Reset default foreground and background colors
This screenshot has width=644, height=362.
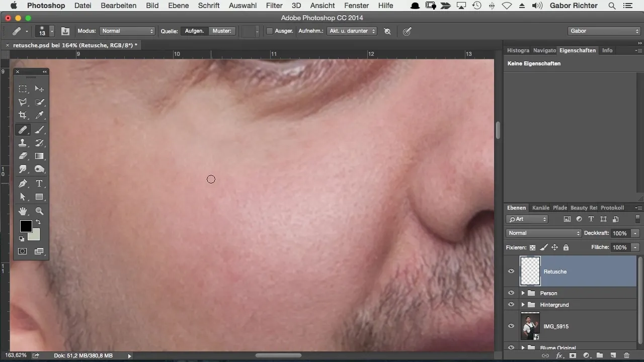click(22, 239)
